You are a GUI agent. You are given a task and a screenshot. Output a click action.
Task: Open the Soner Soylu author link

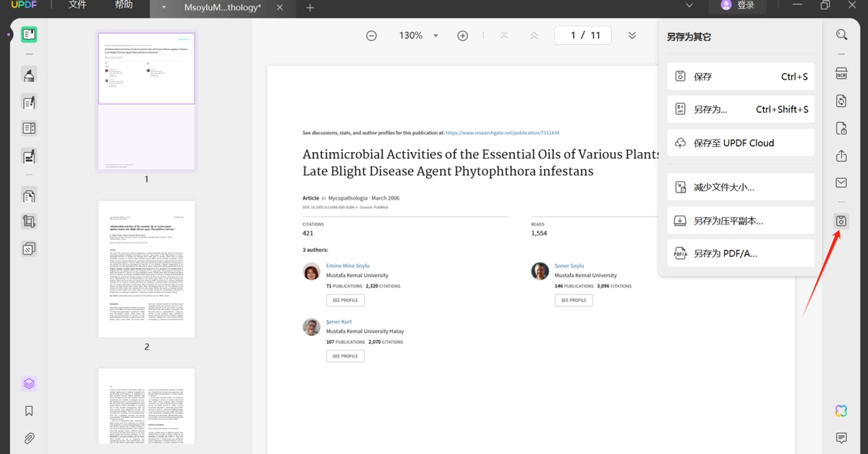pos(569,266)
